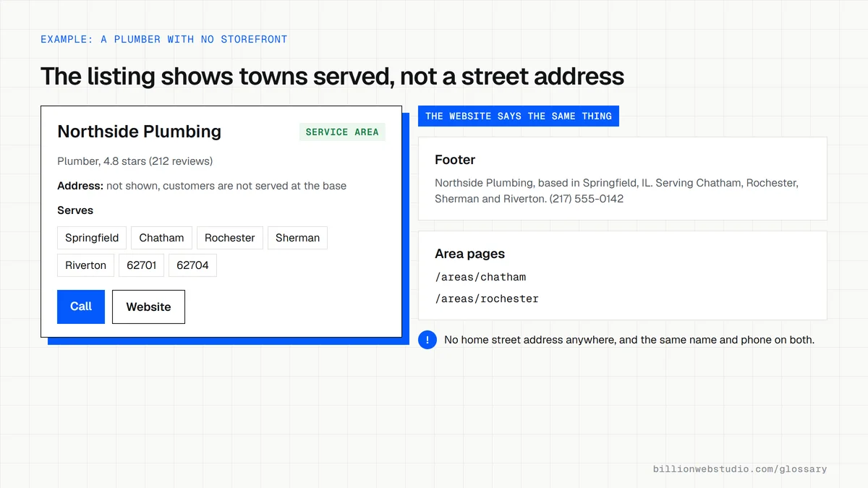868x488 pixels.
Task: Select the Riverton town chip
Action: tap(85, 265)
